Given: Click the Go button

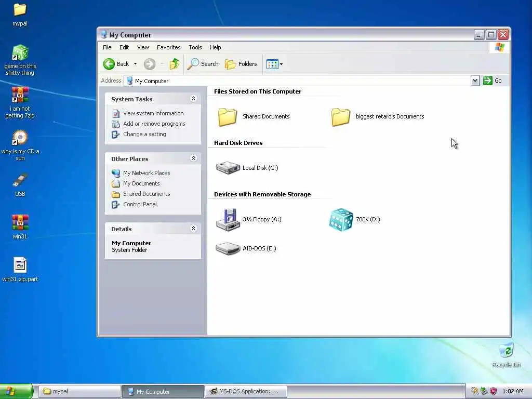Looking at the screenshot, I should point(493,81).
